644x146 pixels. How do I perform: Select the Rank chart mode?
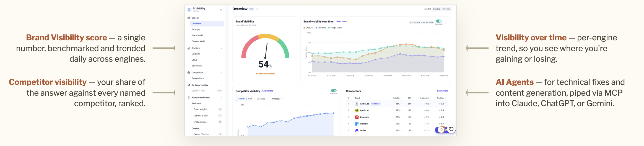click(x=250, y=99)
